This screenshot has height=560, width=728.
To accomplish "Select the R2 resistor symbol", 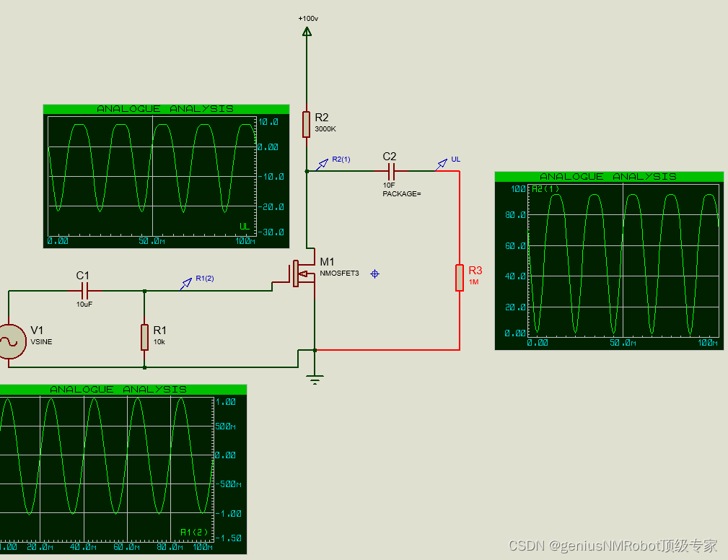I will click(x=306, y=124).
